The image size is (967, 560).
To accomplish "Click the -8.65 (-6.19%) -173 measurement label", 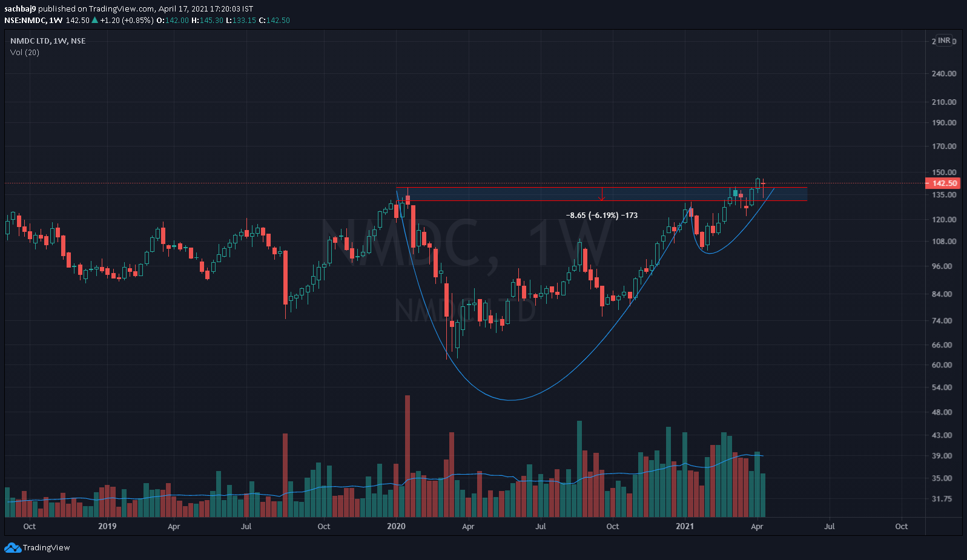I will [x=602, y=215].
